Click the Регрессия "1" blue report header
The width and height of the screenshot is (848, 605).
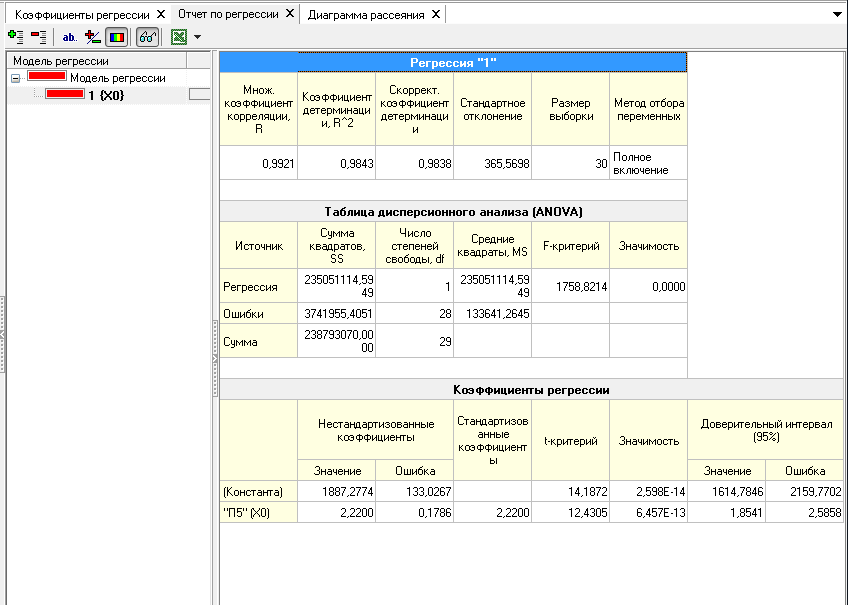click(453, 63)
